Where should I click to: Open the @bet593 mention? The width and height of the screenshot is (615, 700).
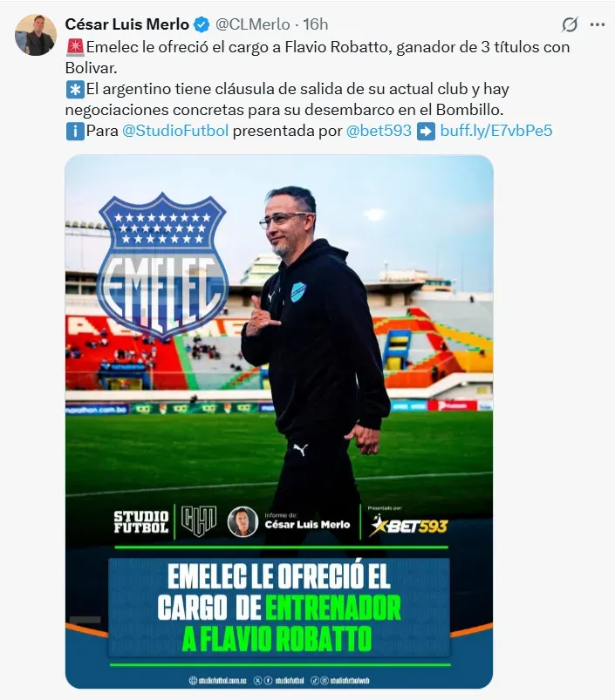pos(379,131)
